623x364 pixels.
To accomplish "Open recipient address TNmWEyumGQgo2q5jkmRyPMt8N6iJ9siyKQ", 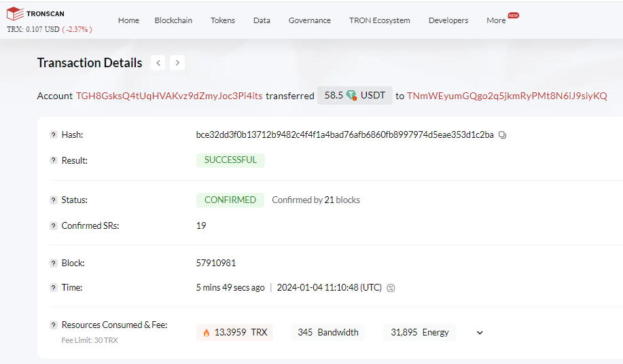I will 507,96.
